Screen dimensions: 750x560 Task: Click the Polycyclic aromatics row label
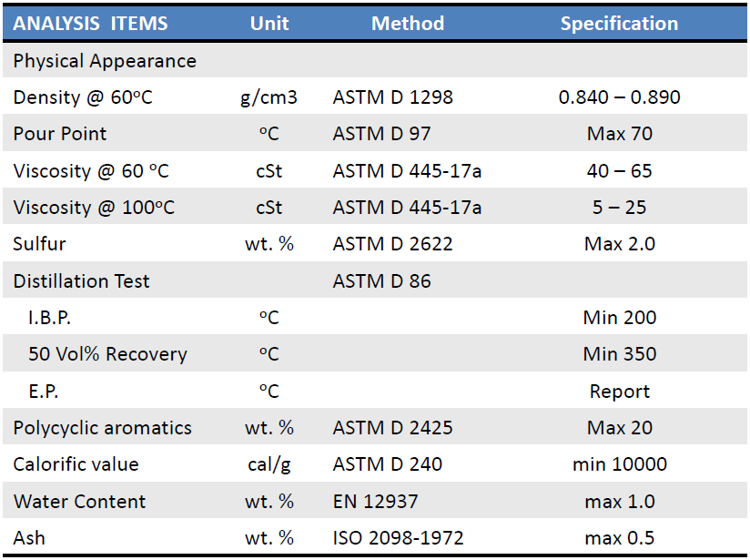coord(102,428)
